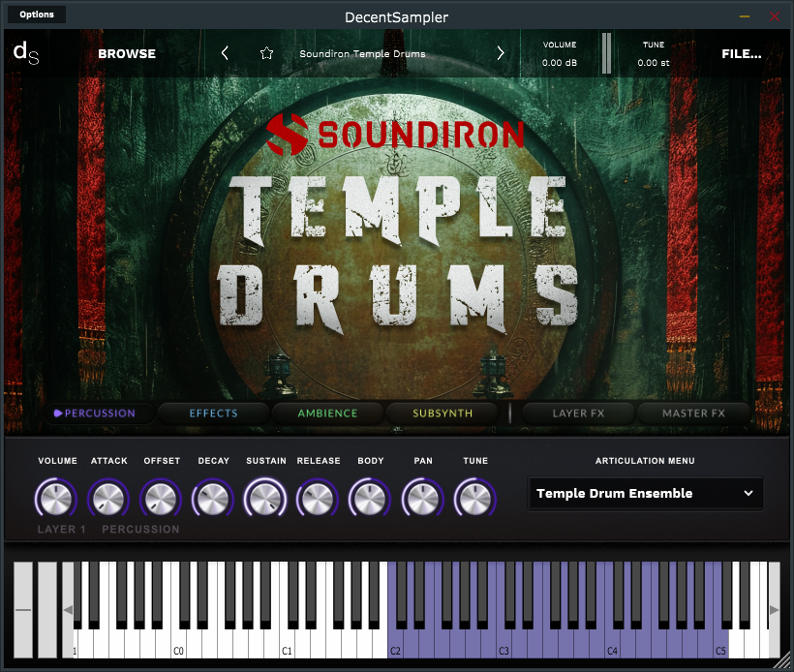Open the BROWSE panel
The width and height of the screenshot is (794, 672).
127,53
